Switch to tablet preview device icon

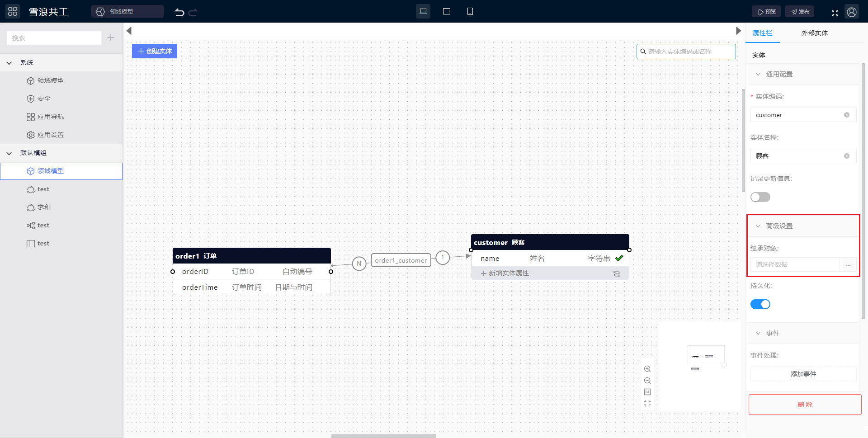(x=447, y=11)
